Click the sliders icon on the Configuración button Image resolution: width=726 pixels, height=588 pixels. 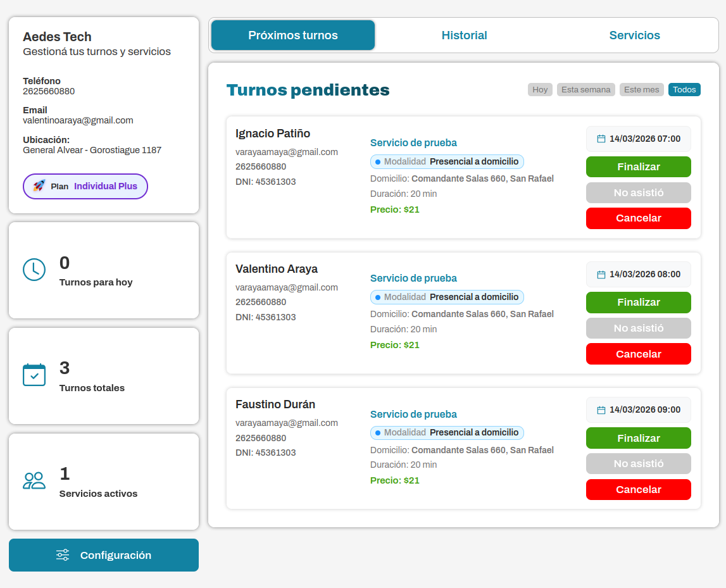pos(62,555)
